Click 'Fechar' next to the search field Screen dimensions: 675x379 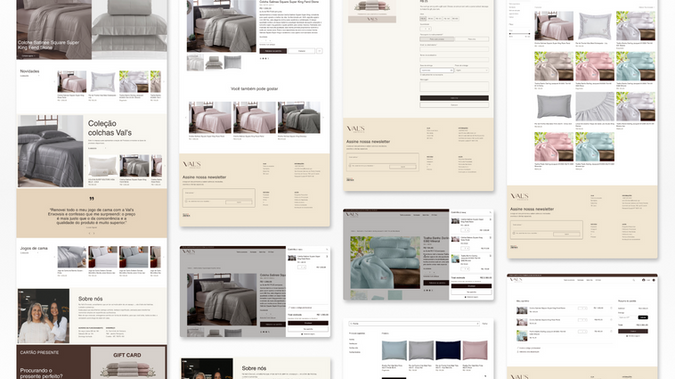(x=485, y=323)
